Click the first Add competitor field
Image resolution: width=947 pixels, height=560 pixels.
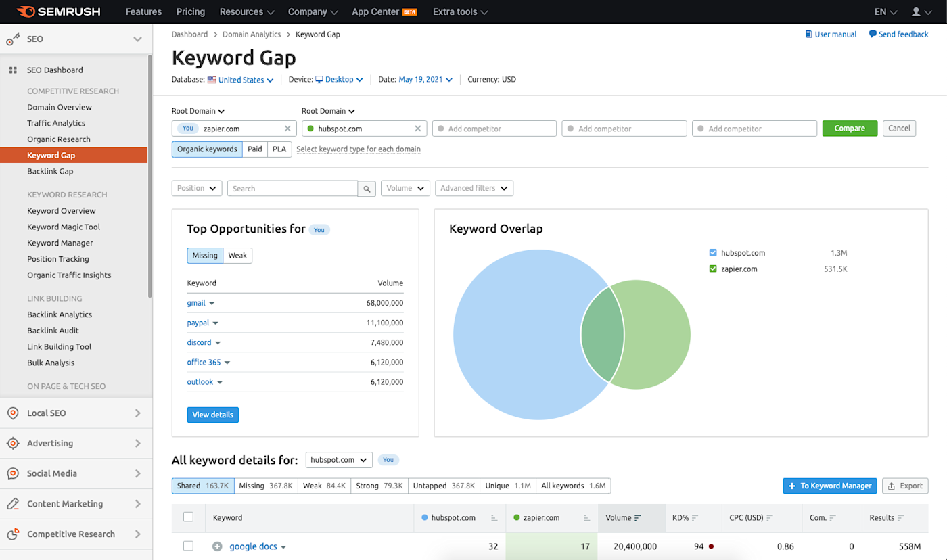[494, 129]
